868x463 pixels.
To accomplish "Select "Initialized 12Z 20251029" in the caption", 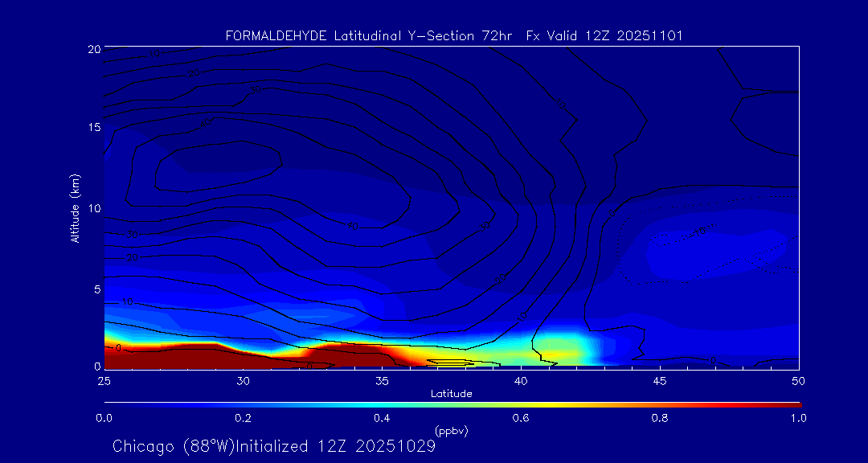I will [336, 446].
